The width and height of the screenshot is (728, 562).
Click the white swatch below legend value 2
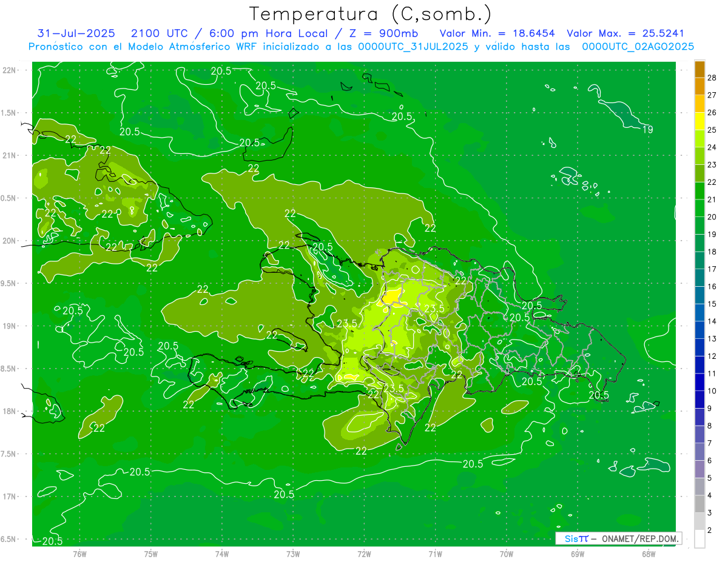[x=699, y=539]
